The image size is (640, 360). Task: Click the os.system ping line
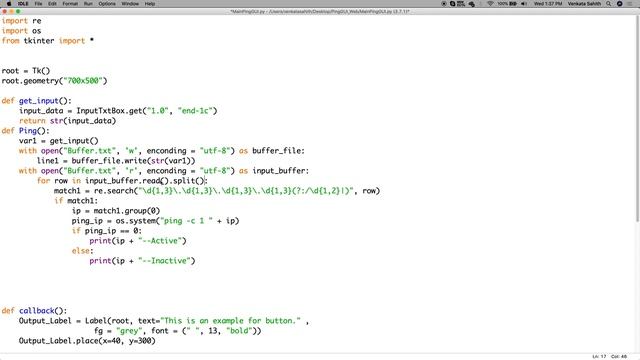point(156,221)
